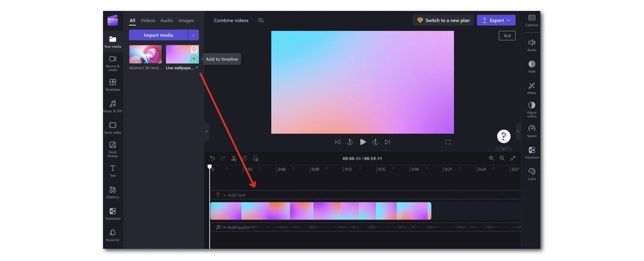This screenshot has height=261, width=644.
Task: Click the 0:12 mark on timeline ruler
Action: 348,169
